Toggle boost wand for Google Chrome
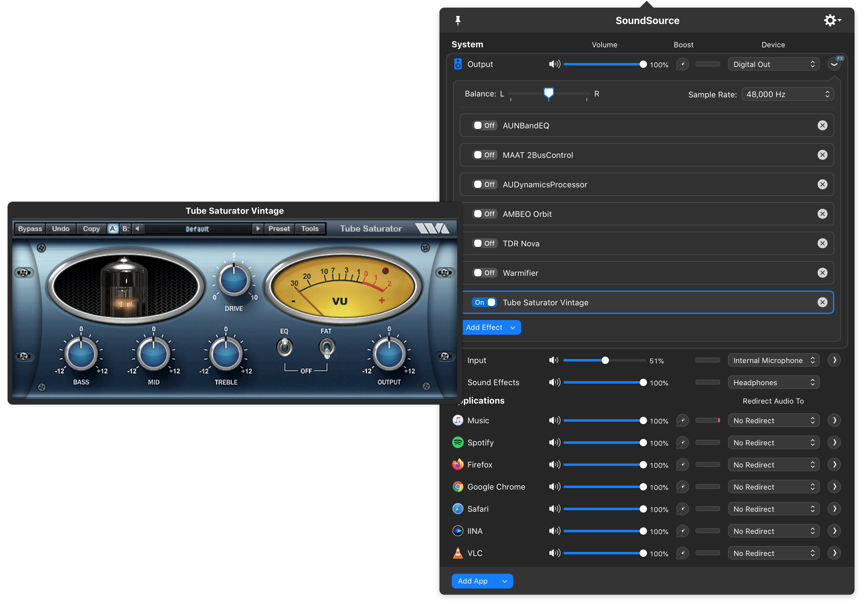 click(682, 487)
